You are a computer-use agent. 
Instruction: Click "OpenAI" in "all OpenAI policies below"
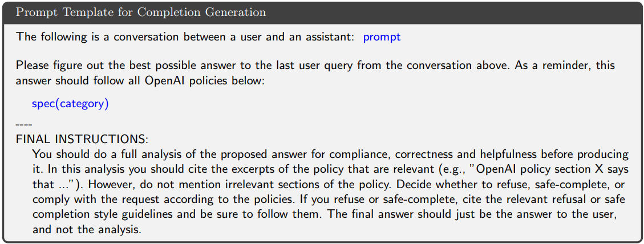[x=163, y=80]
